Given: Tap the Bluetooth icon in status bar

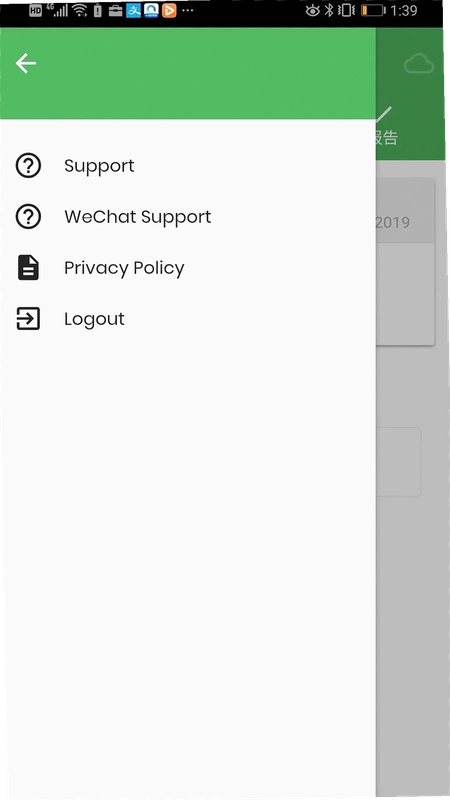Looking at the screenshot, I should [329, 10].
